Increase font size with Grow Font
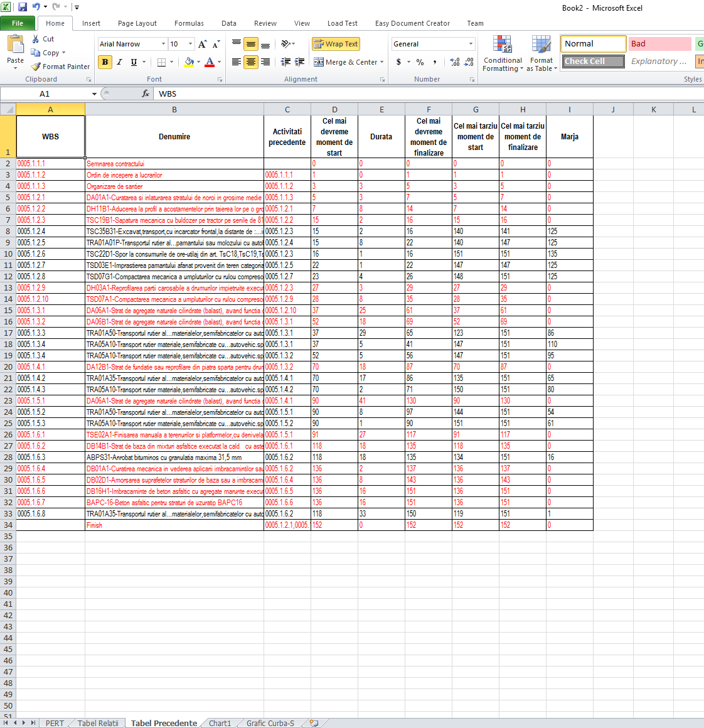 pos(202,44)
